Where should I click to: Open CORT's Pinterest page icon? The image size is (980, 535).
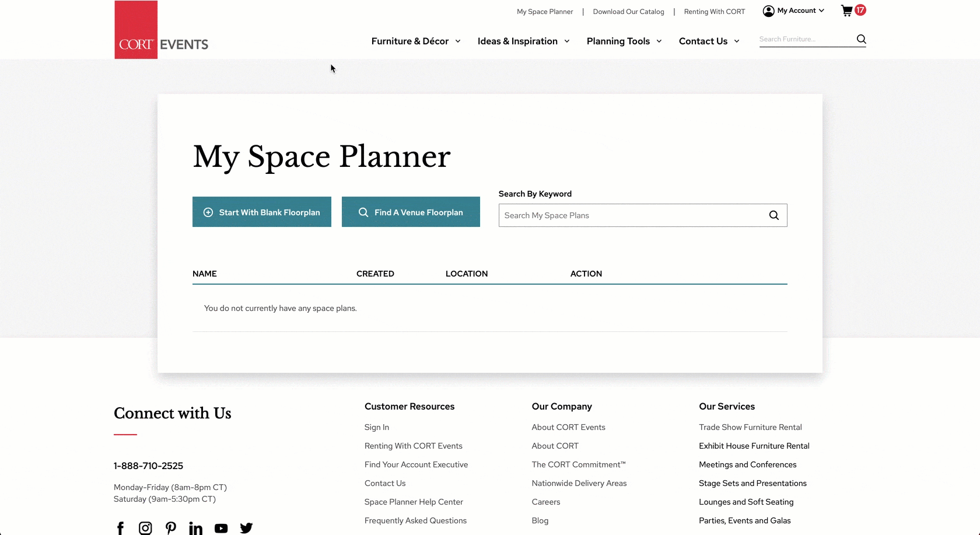170,528
